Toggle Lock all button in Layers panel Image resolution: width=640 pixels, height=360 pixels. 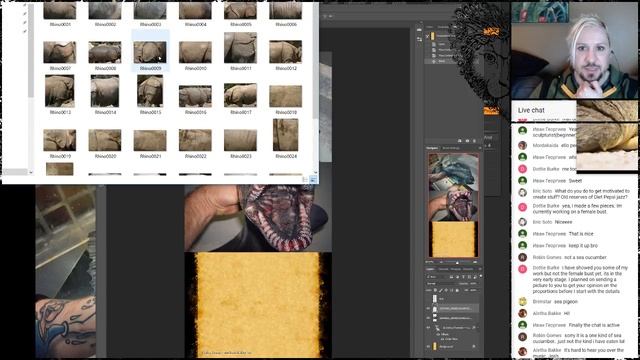point(457,290)
